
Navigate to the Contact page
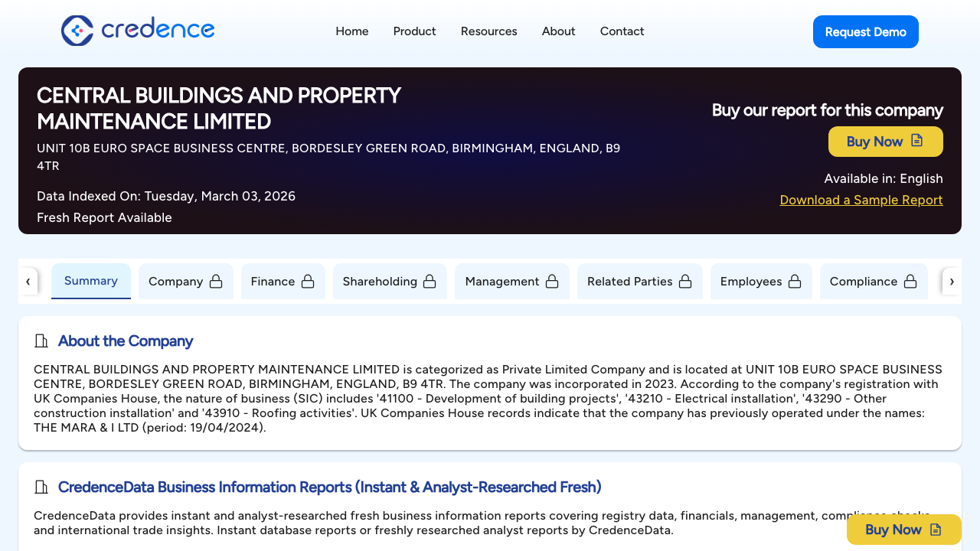[x=622, y=31]
